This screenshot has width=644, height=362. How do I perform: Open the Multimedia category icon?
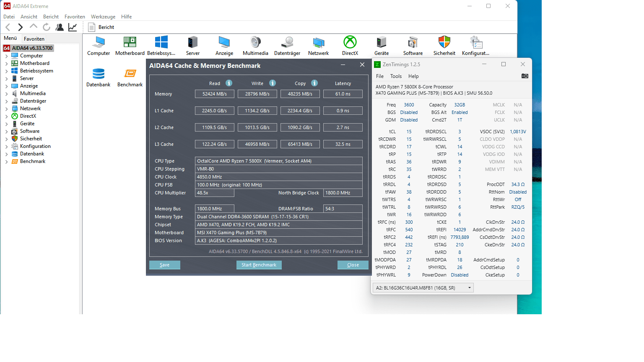(255, 46)
